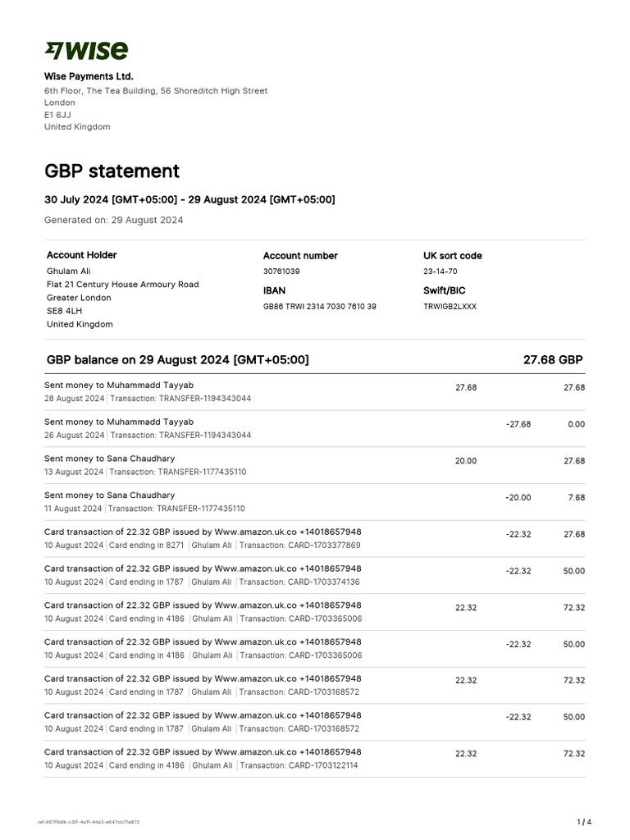Click the 13 August Sana Chaudhary transfer
Viewport: 630px width, 840px height.
click(x=109, y=459)
